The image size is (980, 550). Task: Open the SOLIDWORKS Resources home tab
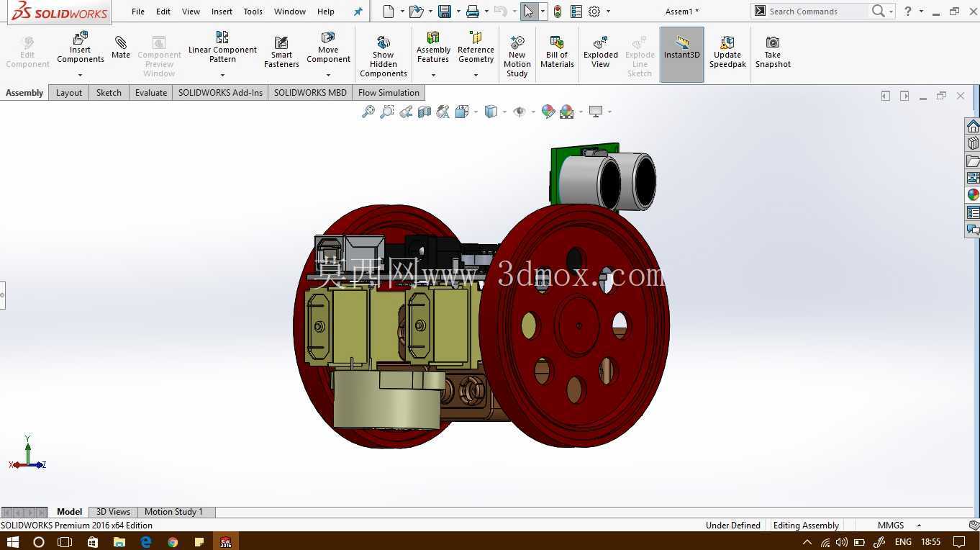pyautogui.click(x=973, y=126)
